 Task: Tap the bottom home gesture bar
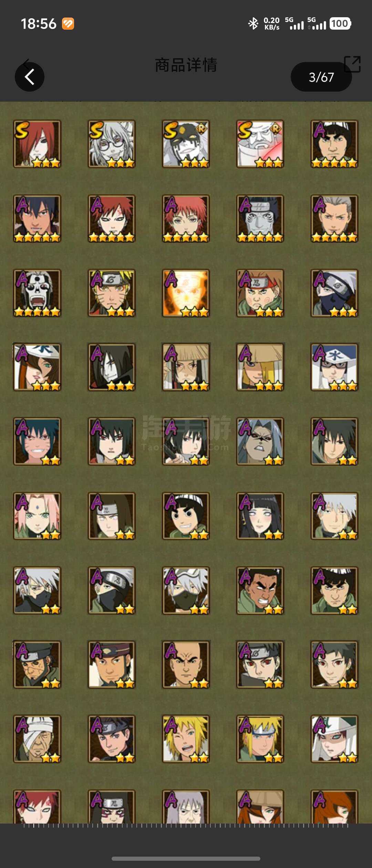186,858
